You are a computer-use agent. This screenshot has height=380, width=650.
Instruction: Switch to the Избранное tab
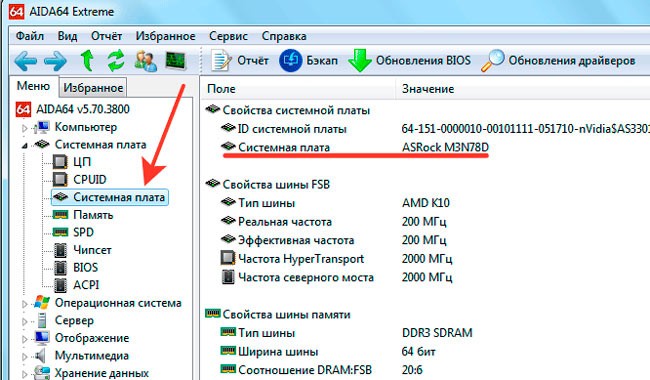93,87
